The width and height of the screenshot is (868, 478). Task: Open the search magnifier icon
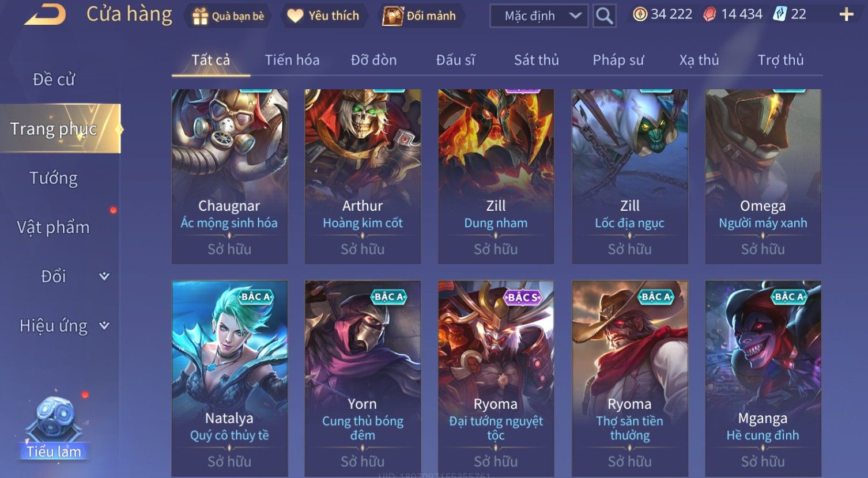[x=604, y=16]
